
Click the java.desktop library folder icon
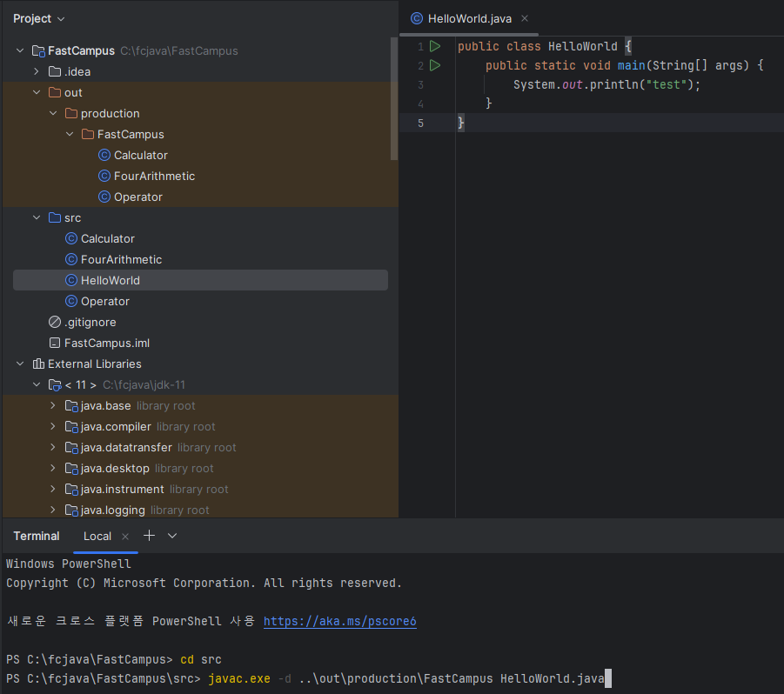[x=71, y=468]
